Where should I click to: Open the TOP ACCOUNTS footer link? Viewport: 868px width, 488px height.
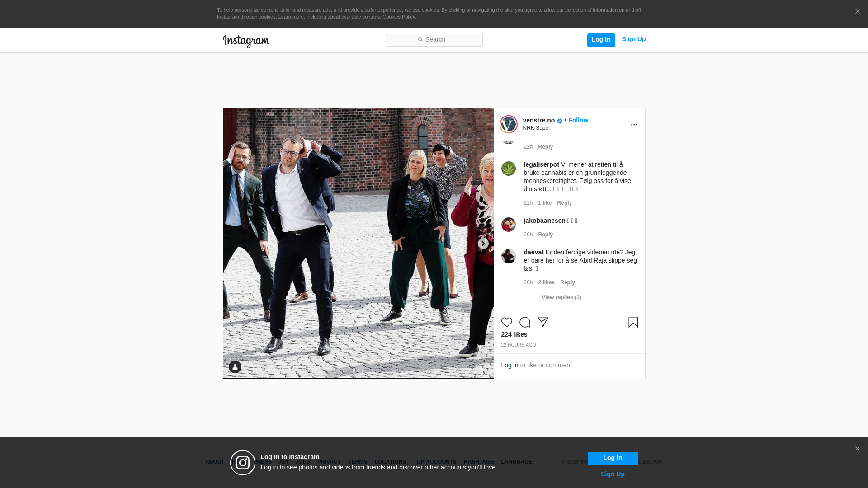pyautogui.click(x=434, y=462)
